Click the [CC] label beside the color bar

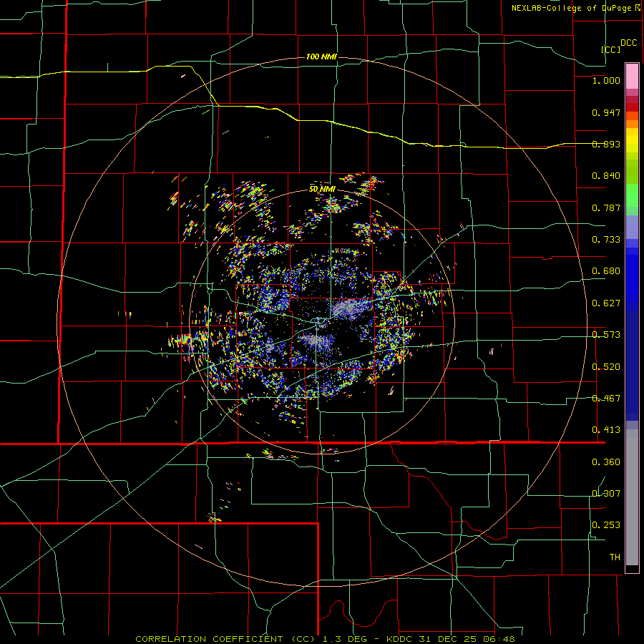[x=611, y=49]
